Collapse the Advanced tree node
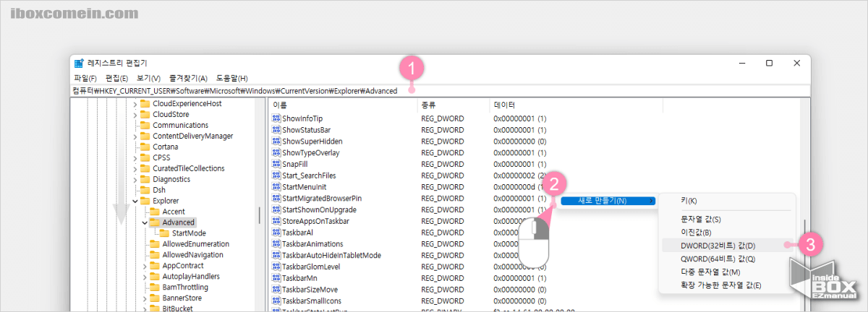Image resolution: width=868 pixels, height=312 pixels. (144, 222)
